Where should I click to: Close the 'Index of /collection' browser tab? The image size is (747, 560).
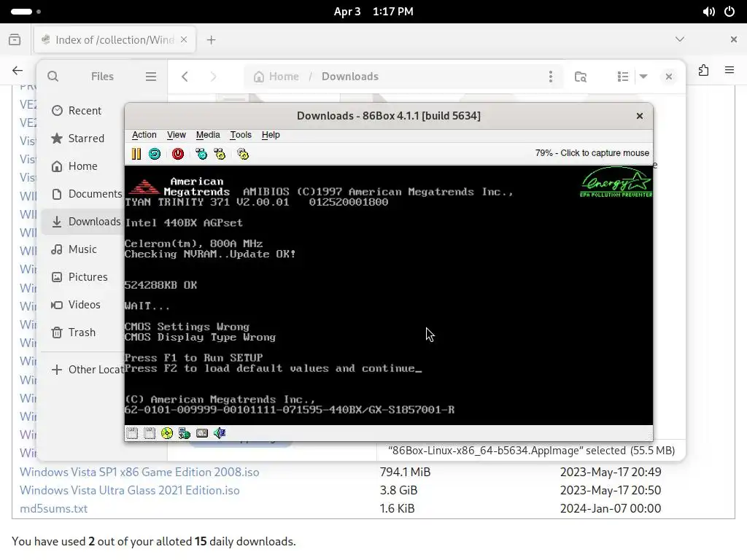(x=184, y=39)
